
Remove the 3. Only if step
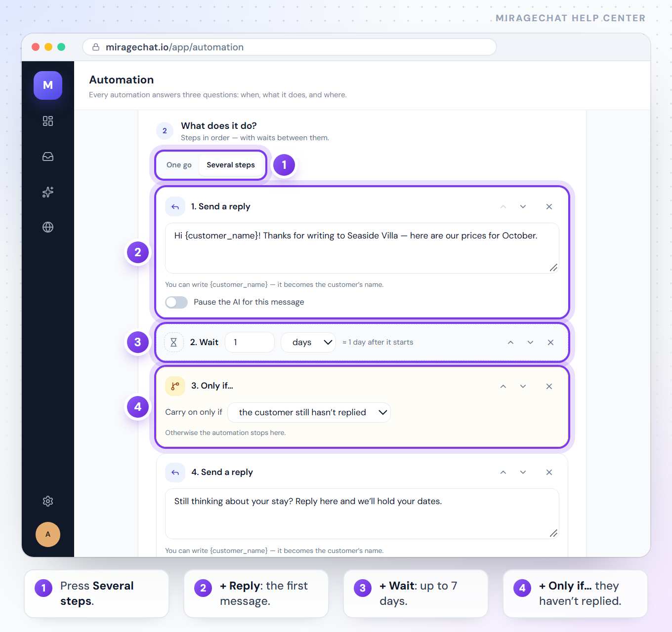549,386
